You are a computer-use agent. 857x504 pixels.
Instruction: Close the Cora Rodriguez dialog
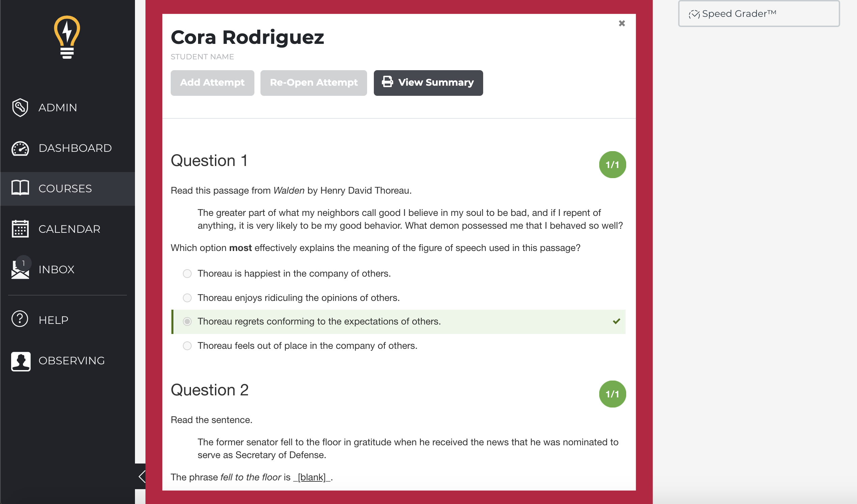622,23
